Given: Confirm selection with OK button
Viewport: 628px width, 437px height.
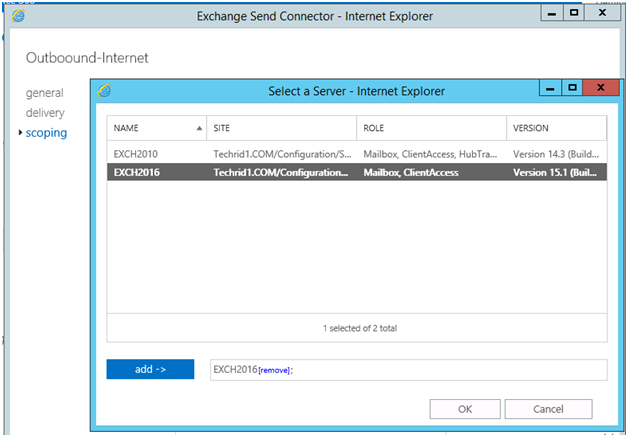Looking at the screenshot, I should pyautogui.click(x=465, y=409).
